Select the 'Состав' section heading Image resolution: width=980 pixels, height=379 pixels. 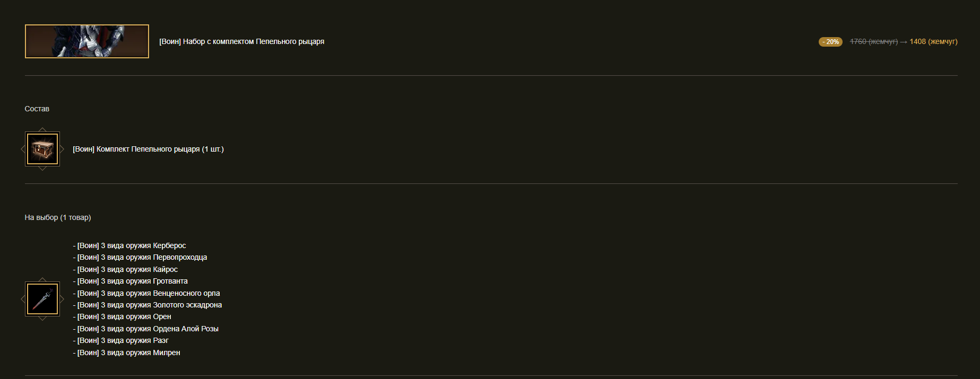[37, 109]
